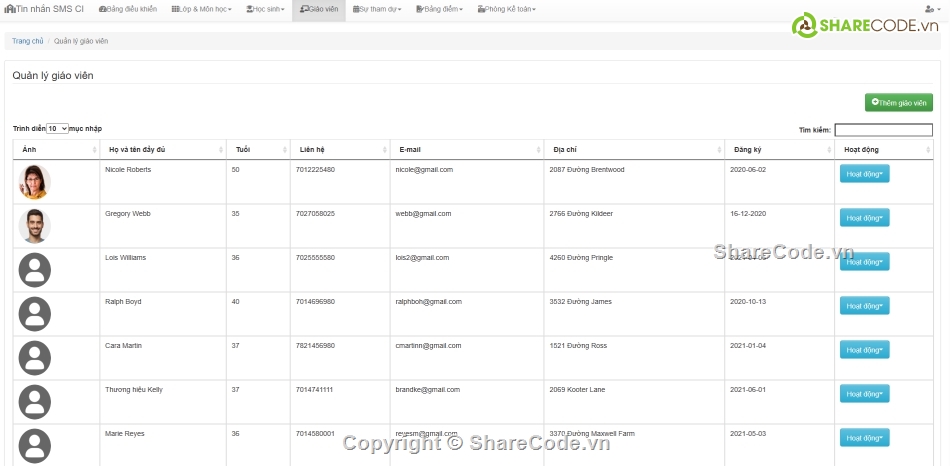The image size is (950, 466).
Task: Expand the Học sinh menu
Action: 265,9
